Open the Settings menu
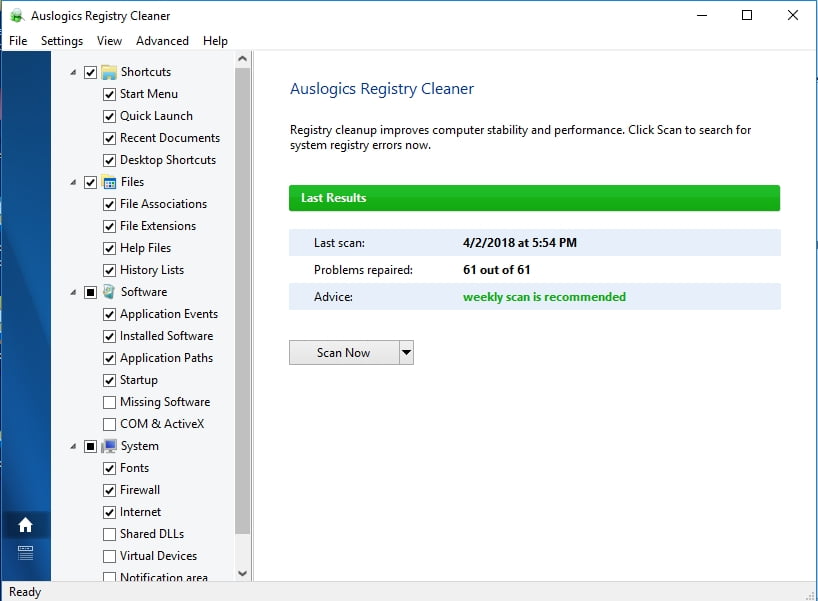Viewport: 818px width, 601px height. tap(62, 41)
